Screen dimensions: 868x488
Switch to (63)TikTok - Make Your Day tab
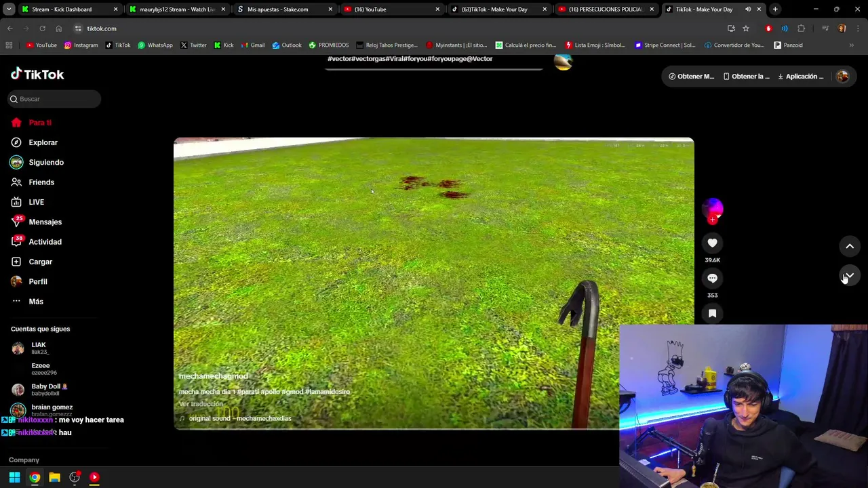point(499,9)
